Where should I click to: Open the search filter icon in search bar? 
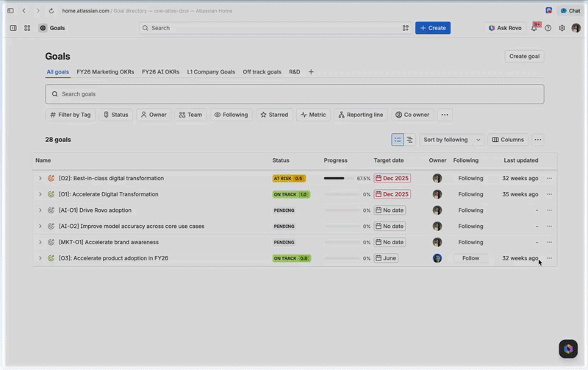tap(406, 28)
